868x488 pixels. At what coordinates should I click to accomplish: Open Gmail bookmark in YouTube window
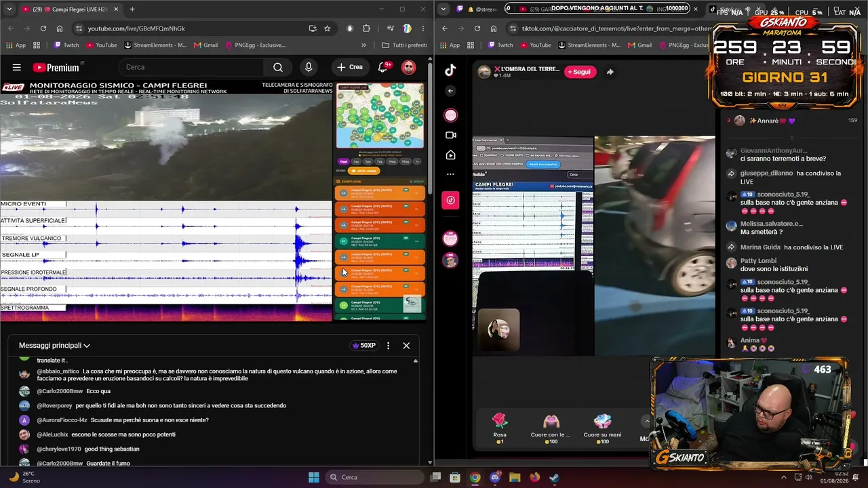tap(205, 45)
